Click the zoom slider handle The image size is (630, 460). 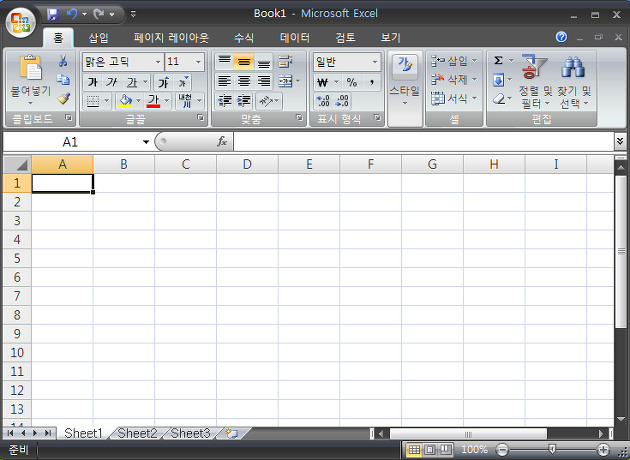tap(553, 449)
